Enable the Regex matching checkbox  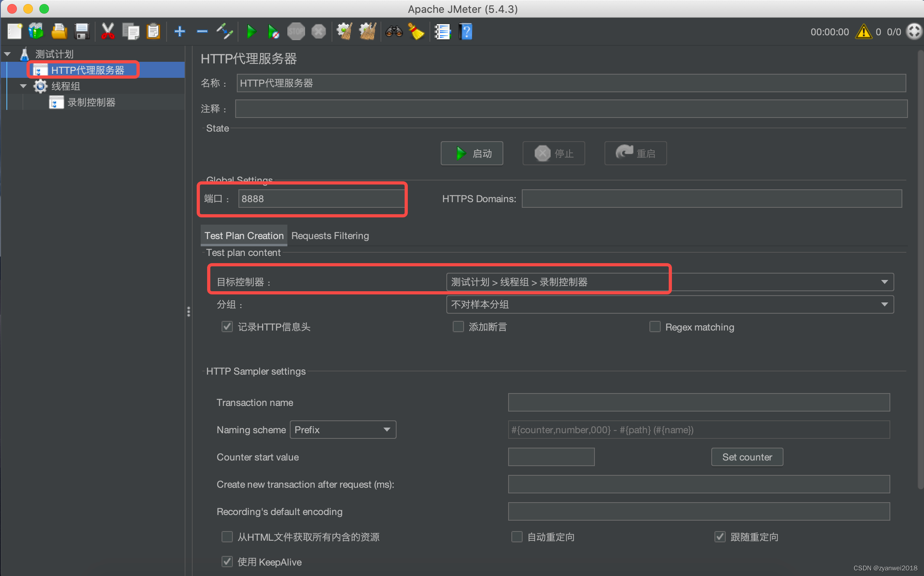[655, 327]
